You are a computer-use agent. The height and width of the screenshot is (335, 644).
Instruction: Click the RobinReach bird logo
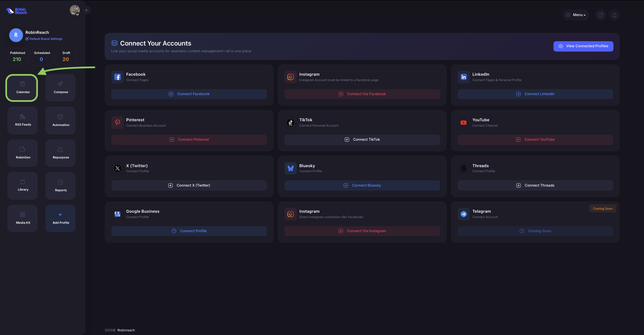pyautogui.click(x=16, y=11)
